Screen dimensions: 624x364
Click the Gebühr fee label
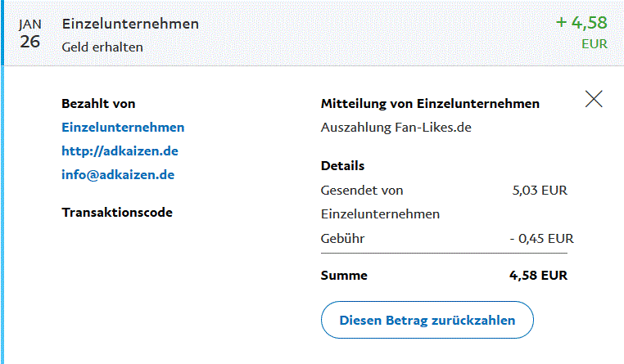(x=342, y=238)
